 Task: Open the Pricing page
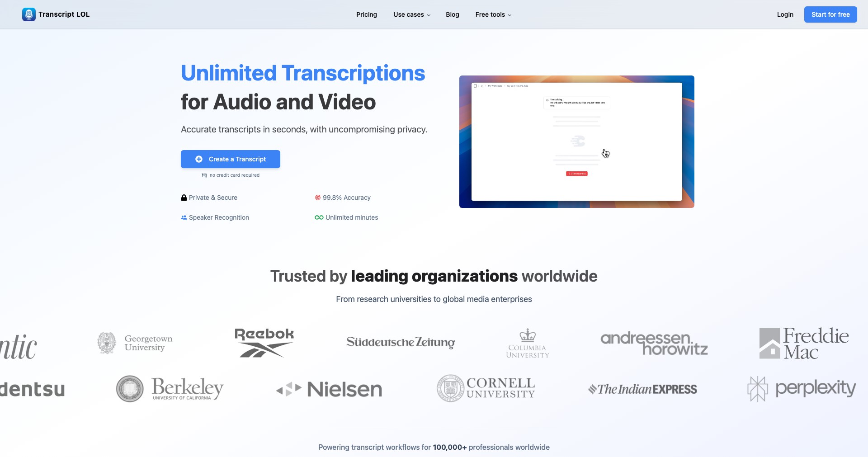tap(367, 14)
